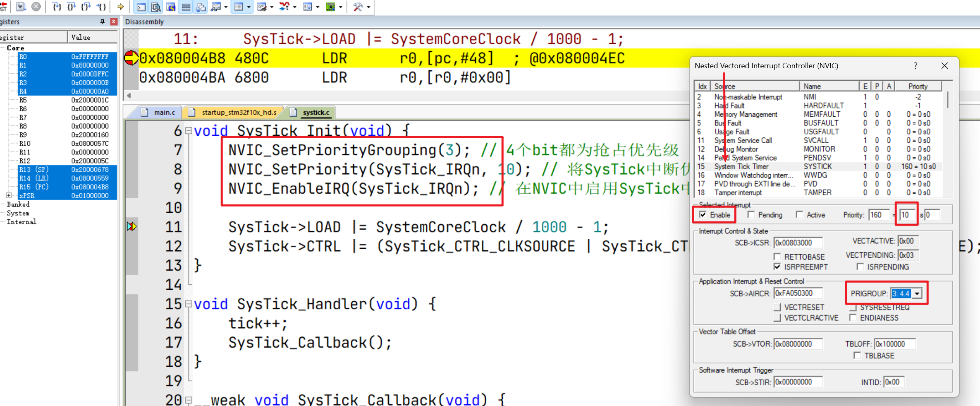Toggle the Disassembly Window icon

pos(156,7)
